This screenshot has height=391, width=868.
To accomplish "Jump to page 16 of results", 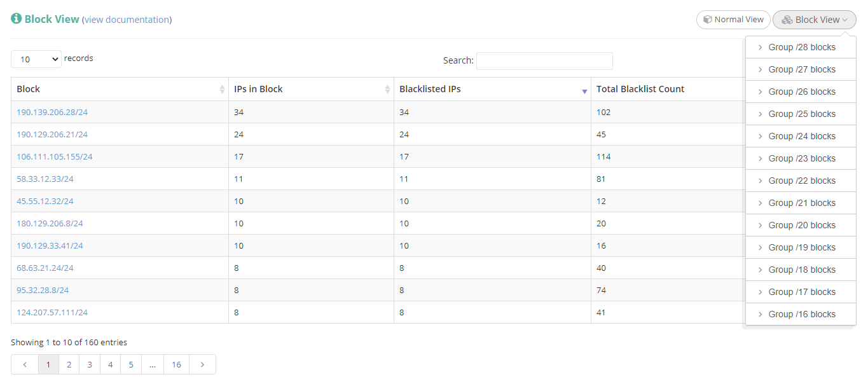I will (x=176, y=364).
